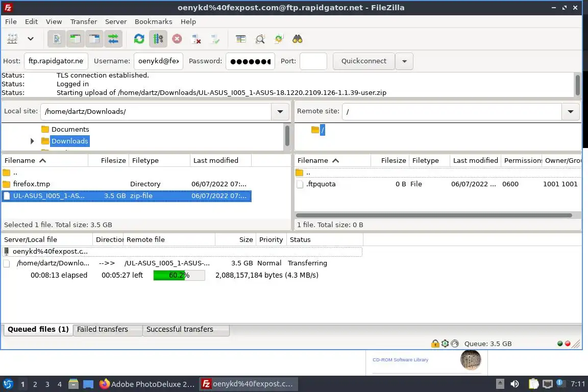Viewport: 588px width, 392px height.
Task: Toggle message log display icon
Action: click(57, 39)
